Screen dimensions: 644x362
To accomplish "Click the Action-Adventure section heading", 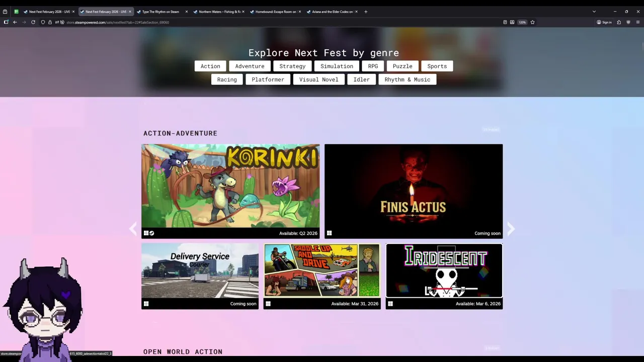I will click(x=180, y=133).
